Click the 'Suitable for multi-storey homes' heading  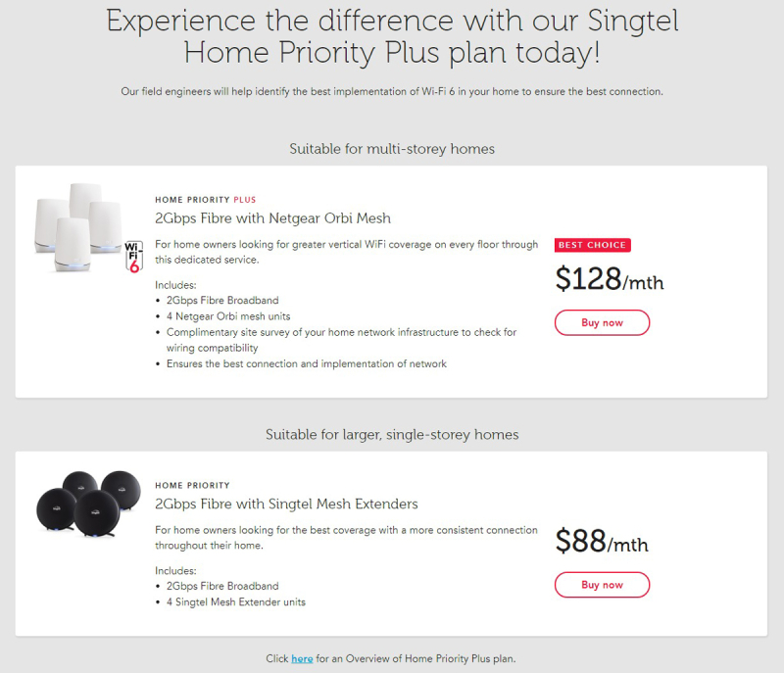tap(392, 149)
